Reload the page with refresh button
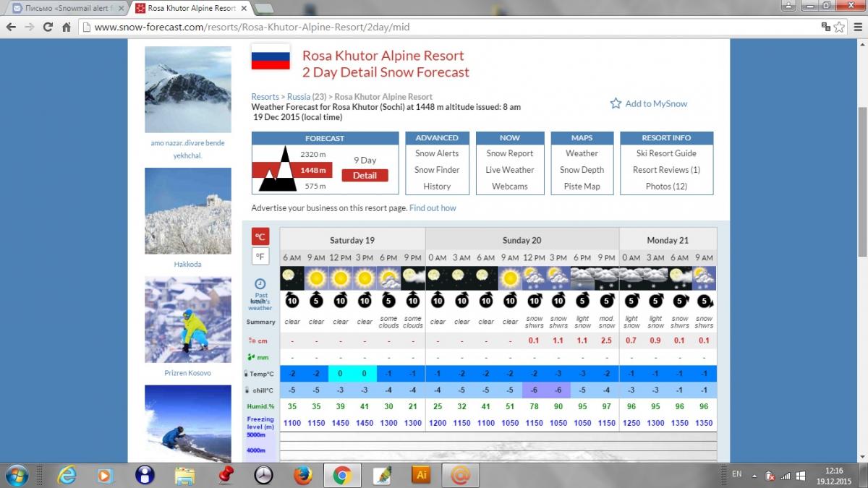The width and height of the screenshot is (868, 488). (48, 27)
